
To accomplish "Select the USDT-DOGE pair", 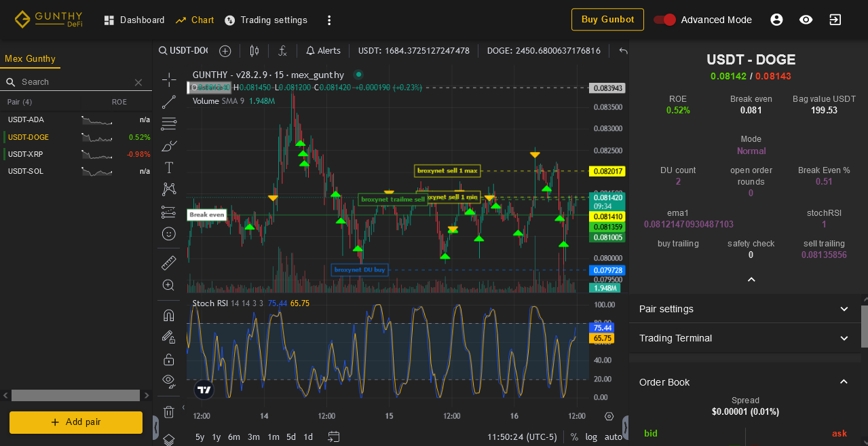I will (x=76, y=137).
